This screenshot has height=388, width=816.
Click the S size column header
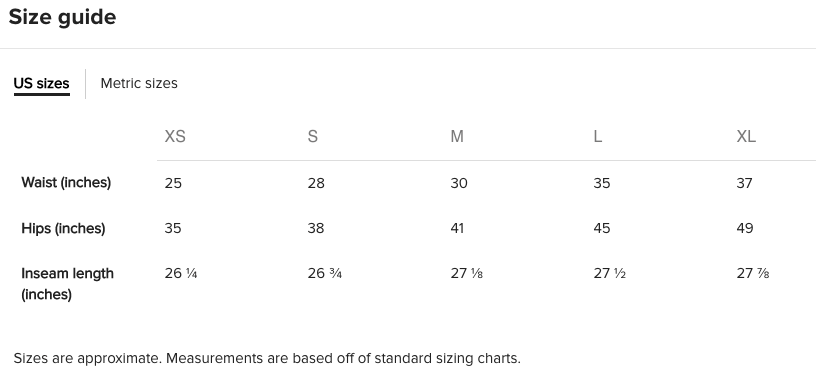313,136
